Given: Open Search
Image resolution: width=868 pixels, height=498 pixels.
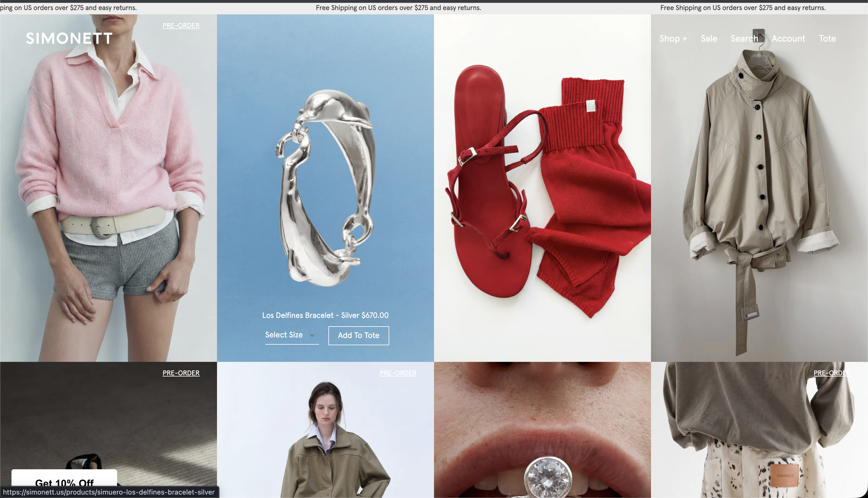Looking at the screenshot, I should [x=744, y=39].
